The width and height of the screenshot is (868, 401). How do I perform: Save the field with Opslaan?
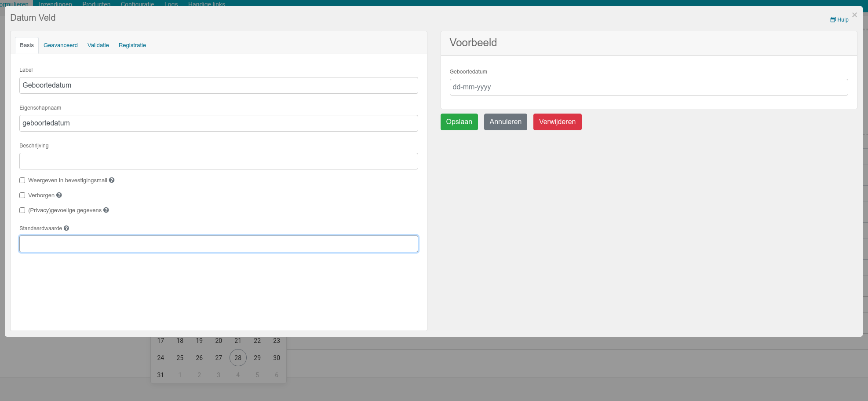coord(459,122)
